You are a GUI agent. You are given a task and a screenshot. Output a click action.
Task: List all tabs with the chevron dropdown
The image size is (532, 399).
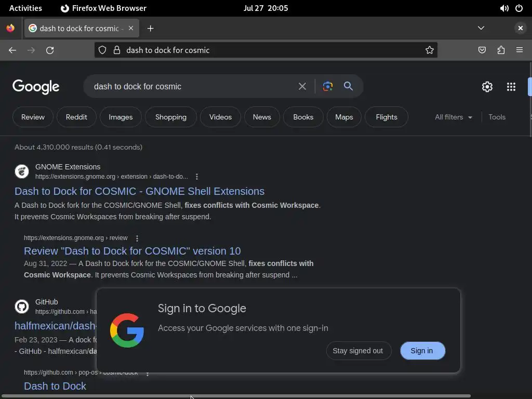(481, 28)
